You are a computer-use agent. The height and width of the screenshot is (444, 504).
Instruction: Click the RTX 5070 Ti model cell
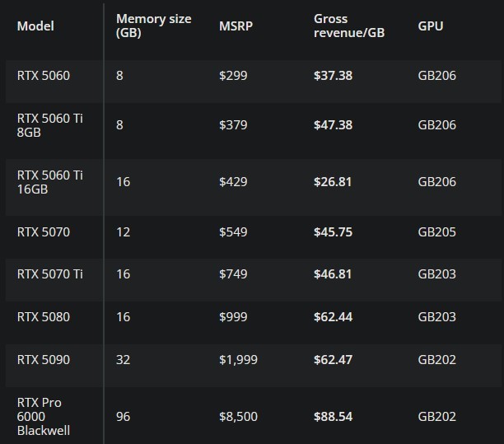[50, 273]
